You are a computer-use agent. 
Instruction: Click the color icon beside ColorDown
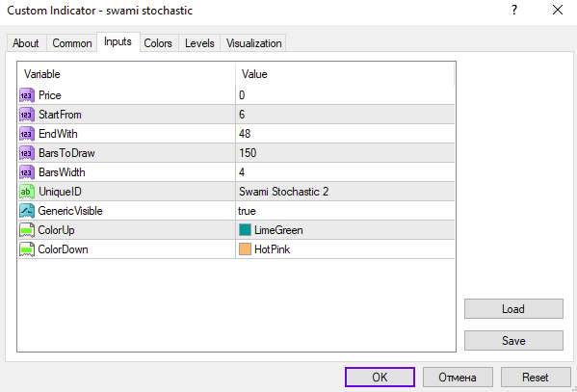tap(27, 249)
